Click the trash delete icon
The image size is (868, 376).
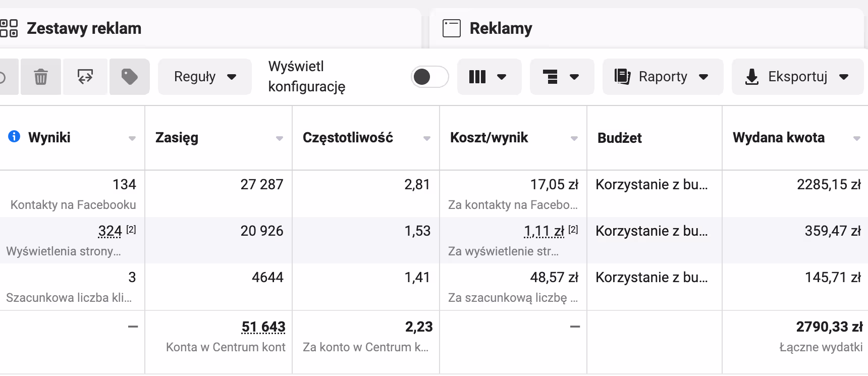pyautogui.click(x=41, y=77)
